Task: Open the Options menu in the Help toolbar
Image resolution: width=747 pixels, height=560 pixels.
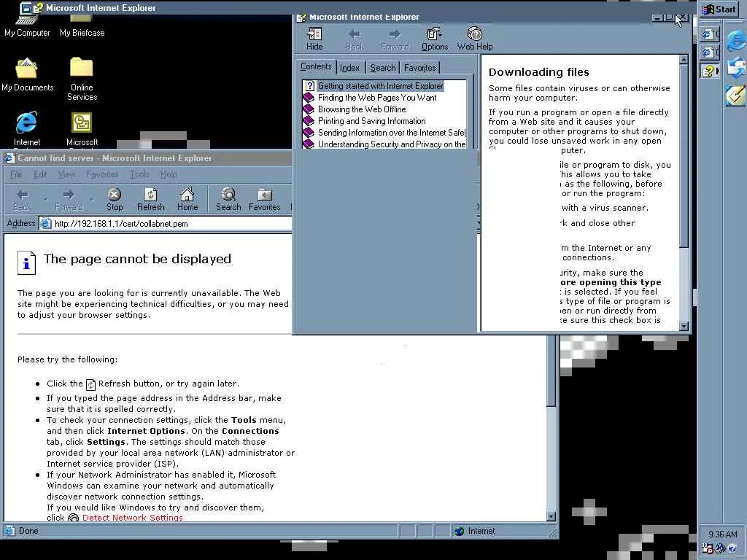Action: click(435, 39)
